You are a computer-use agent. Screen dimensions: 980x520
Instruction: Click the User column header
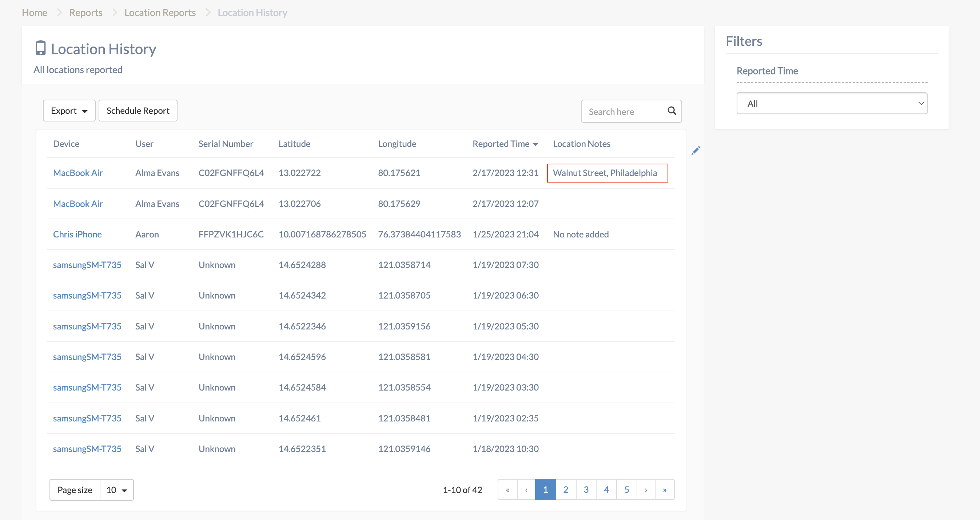pyautogui.click(x=144, y=144)
